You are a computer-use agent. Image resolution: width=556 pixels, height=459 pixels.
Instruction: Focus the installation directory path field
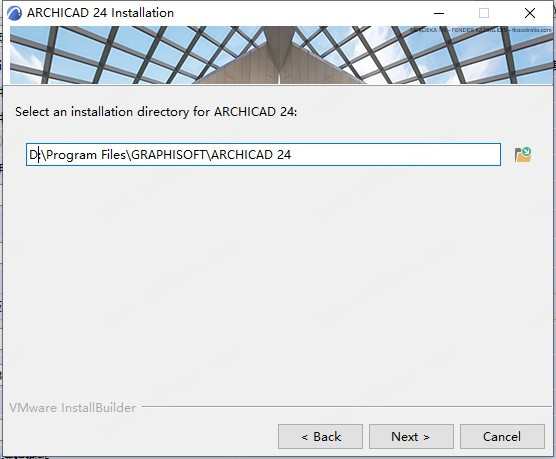point(263,154)
